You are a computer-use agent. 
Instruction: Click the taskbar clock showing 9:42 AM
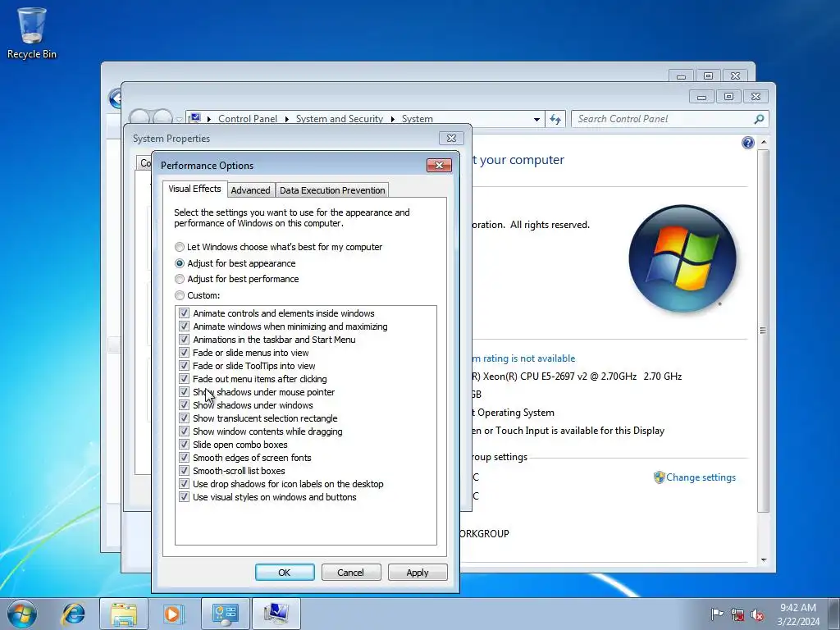pos(798,614)
